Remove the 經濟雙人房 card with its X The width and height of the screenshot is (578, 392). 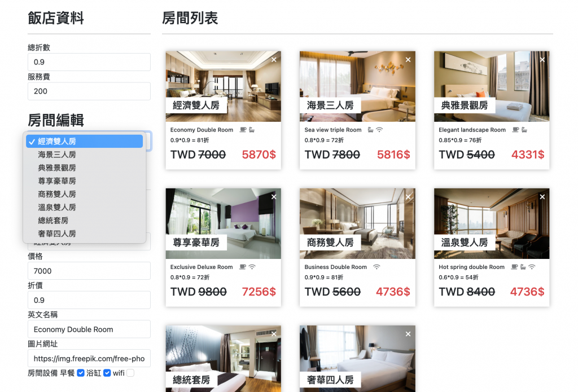(x=274, y=60)
